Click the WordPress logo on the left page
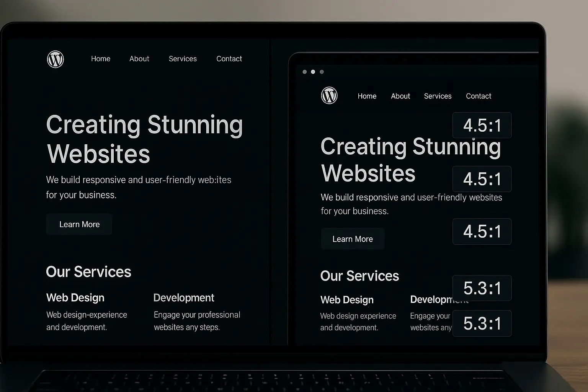The image size is (588, 392). (x=56, y=59)
